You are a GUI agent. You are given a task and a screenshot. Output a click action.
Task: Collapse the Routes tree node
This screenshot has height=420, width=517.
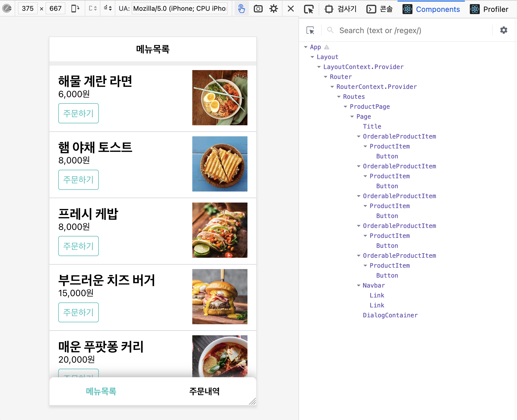point(339,97)
